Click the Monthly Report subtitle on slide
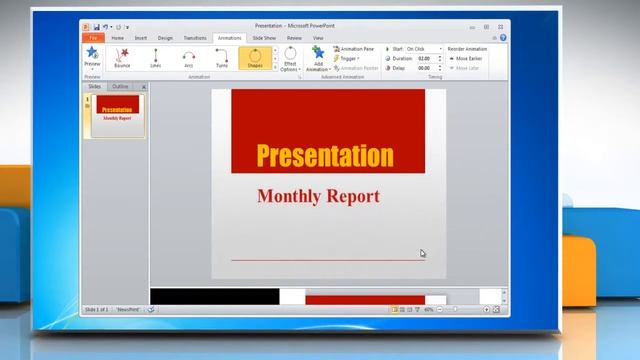The image size is (640, 360). [x=318, y=196]
